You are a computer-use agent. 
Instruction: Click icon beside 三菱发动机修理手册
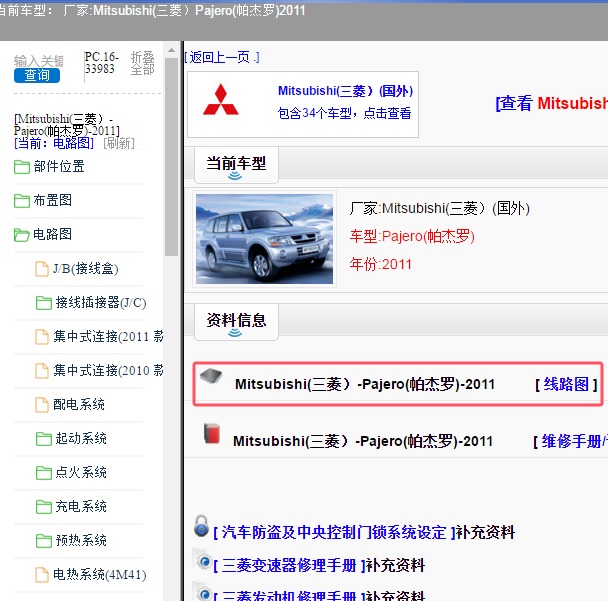[202, 592]
